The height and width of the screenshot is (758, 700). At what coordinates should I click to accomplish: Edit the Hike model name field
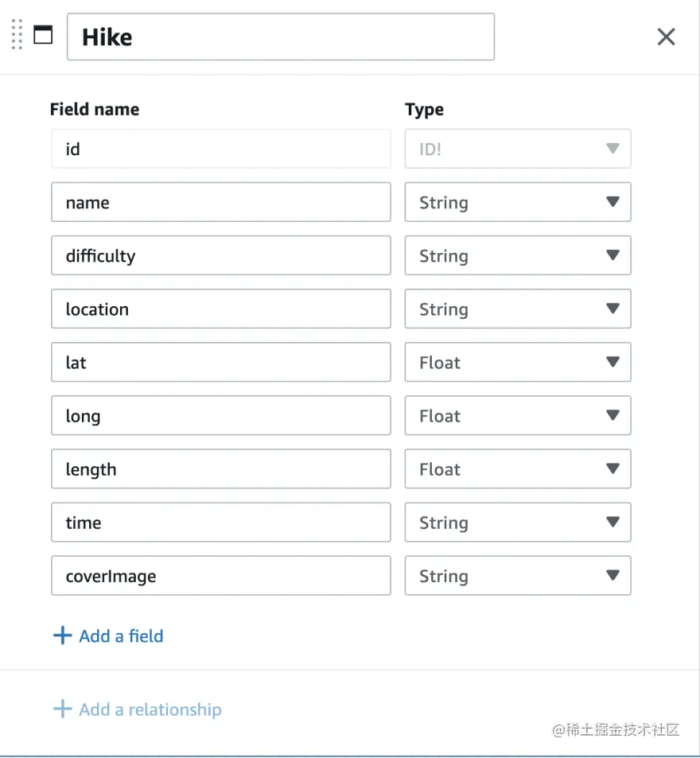point(280,37)
